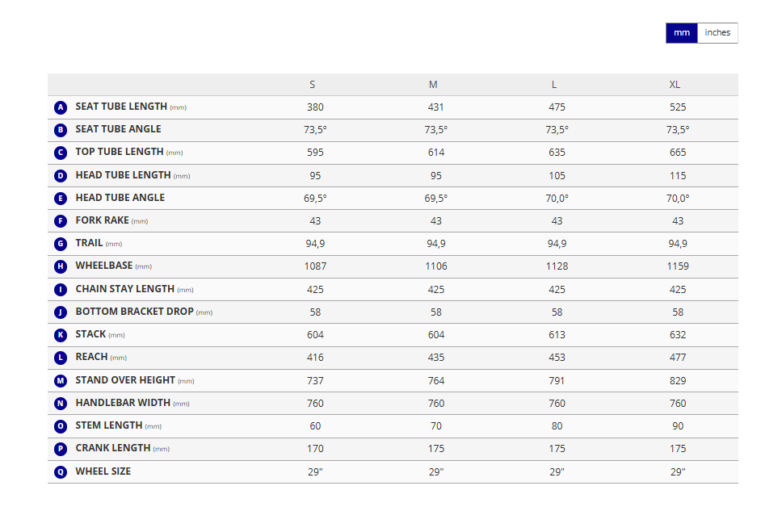This screenshot has width=782, height=532.
Task: Select the H icon for Wheelbase
Action: (x=61, y=266)
